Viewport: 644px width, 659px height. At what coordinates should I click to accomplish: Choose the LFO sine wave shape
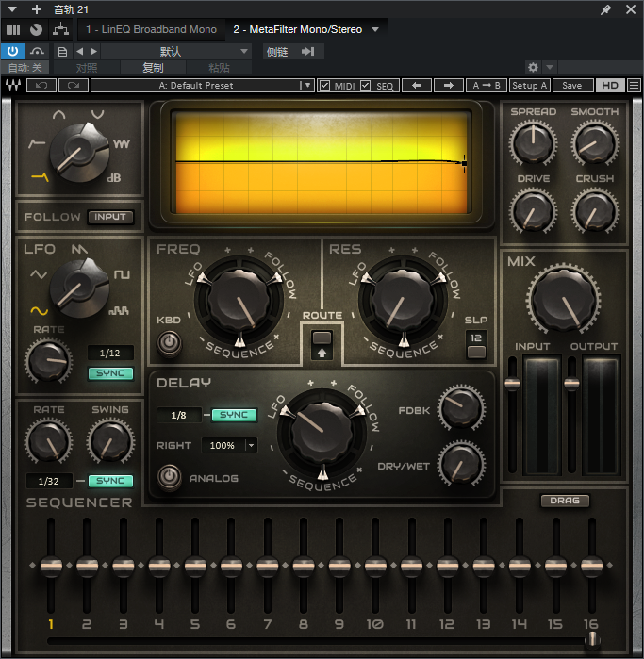39,311
